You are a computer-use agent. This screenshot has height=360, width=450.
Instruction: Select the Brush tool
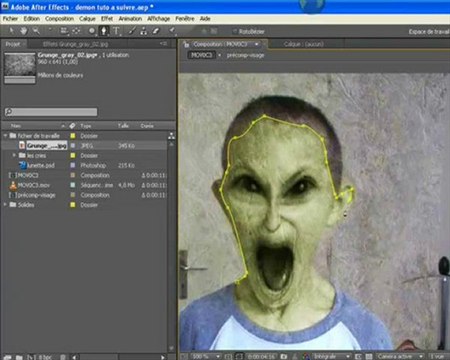(x=132, y=31)
